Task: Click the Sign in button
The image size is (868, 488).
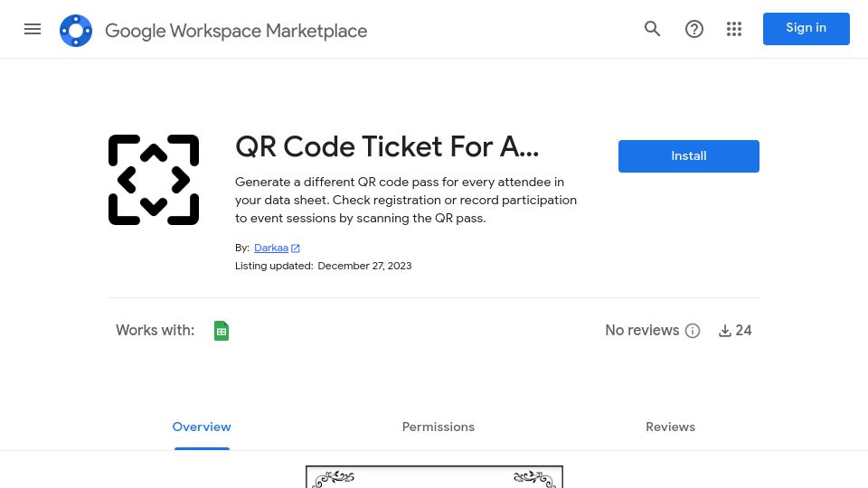Action: pos(806,29)
